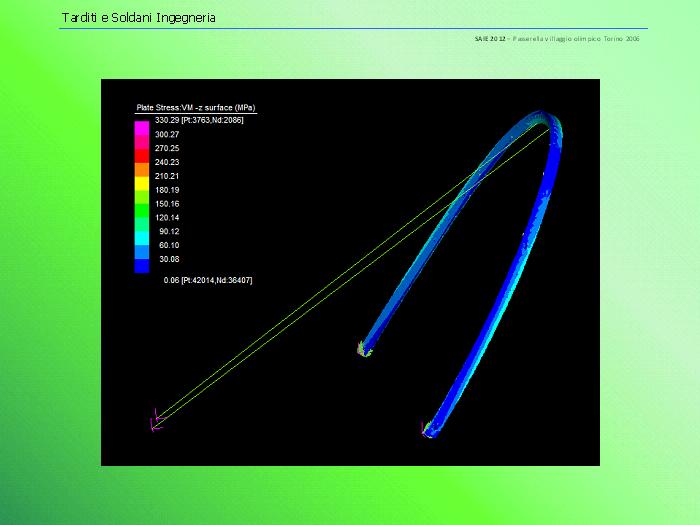Screen dimensions: 700x525
Task: Select the cyan legend color band
Action: coord(142,228)
